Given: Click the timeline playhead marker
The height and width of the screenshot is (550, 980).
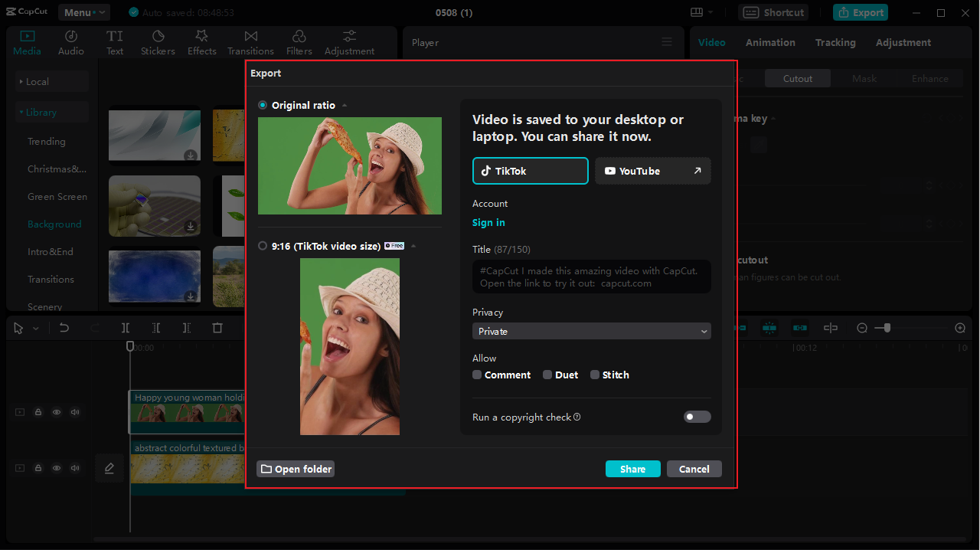Looking at the screenshot, I should tap(130, 346).
